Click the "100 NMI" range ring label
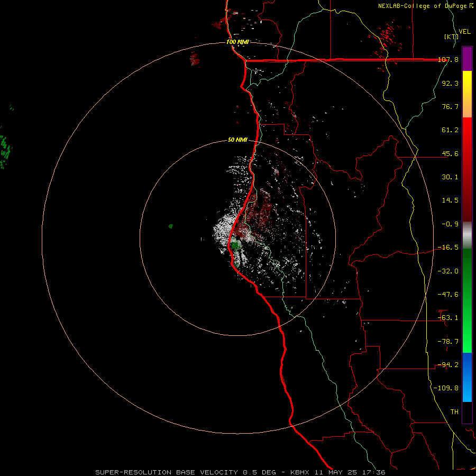This screenshot has width=476, height=476. [x=237, y=42]
